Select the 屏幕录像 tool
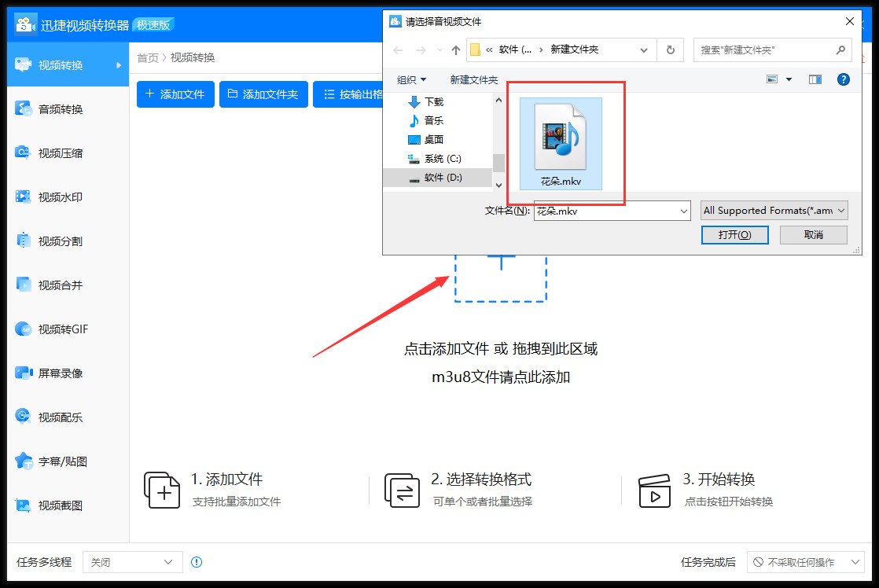The height and width of the screenshot is (588, 879). point(63,373)
